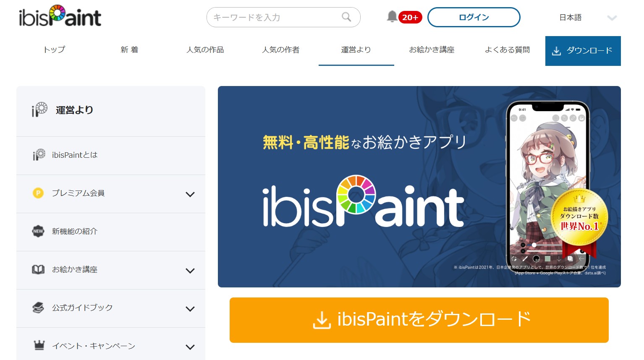The width and height of the screenshot is (644, 360).
Task: Click the ibisPaintとは sidebar icon
Action: pos(39,155)
